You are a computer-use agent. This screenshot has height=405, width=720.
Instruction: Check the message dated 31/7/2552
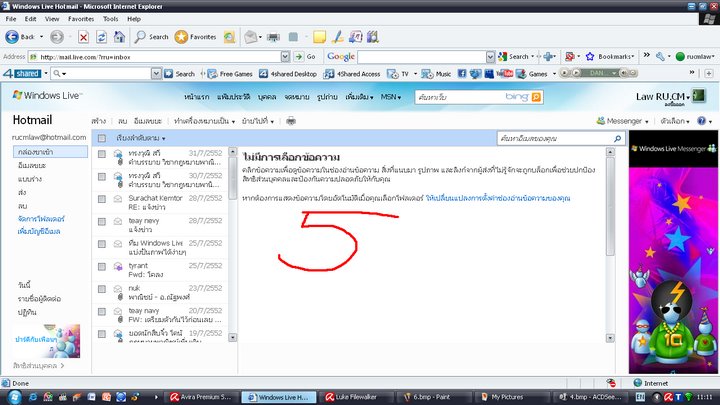(102, 154)
